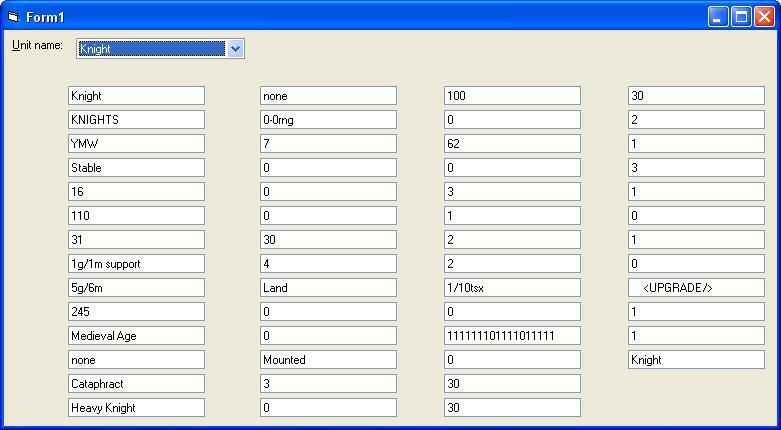Open the Unit name dropdown arrow
781x430 pixels.
tap(235, 48)
